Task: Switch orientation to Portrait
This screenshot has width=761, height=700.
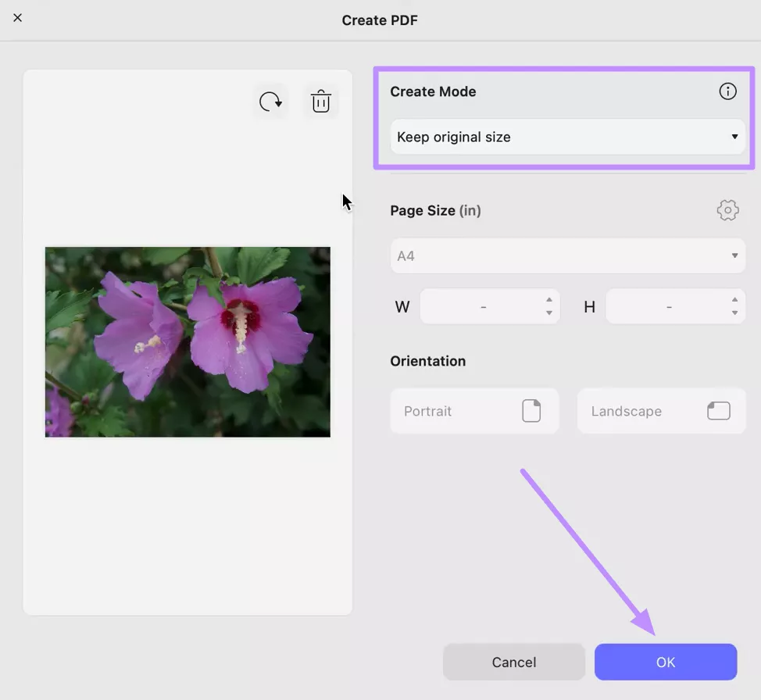Action: point(474,410)
